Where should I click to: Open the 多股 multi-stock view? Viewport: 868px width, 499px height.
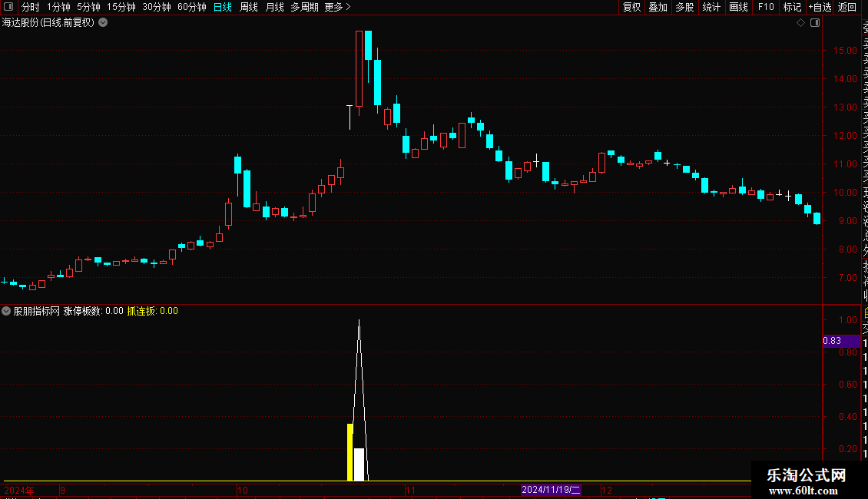(684, 7)
